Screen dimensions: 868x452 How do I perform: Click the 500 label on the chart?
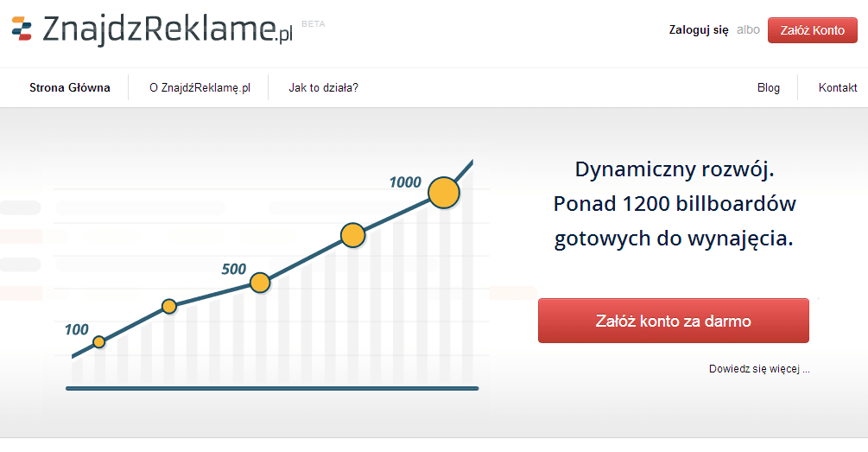[233, 269]
